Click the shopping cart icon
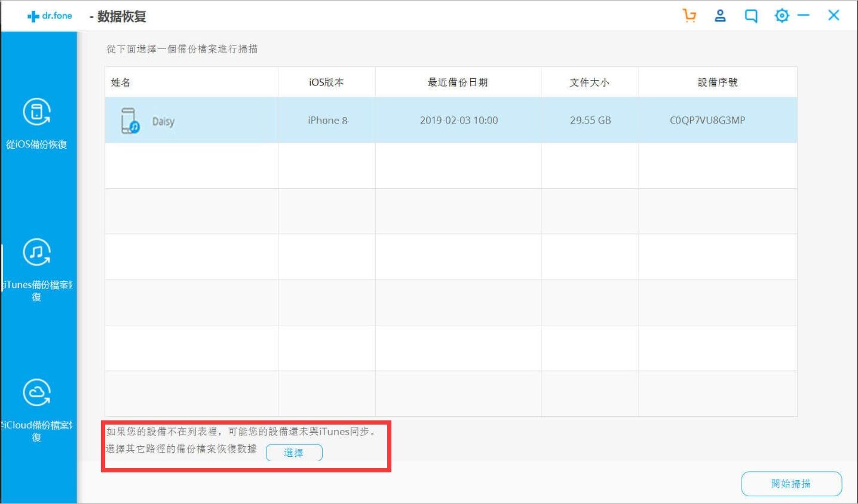This screenshot has width=858, height=504. click(690, 16)
